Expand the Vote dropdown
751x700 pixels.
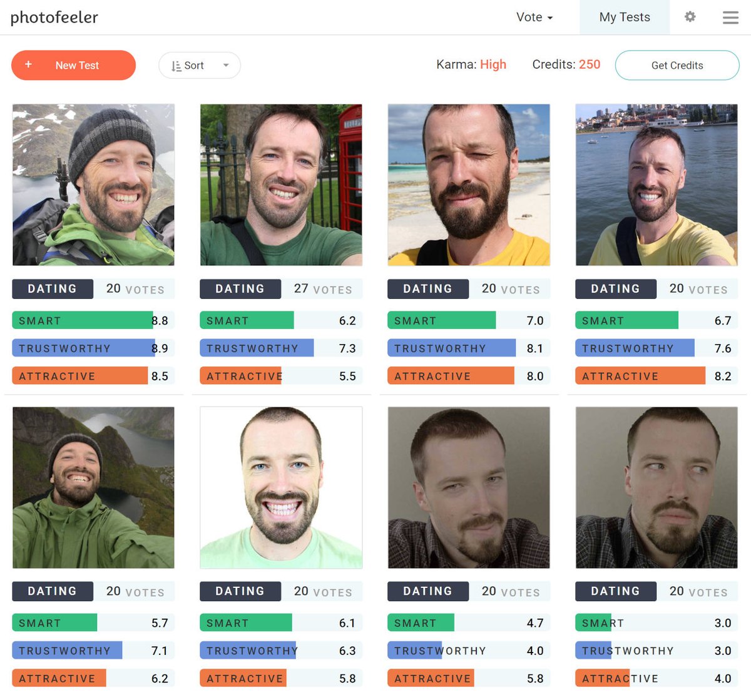pyautogui.click(x=534, y=18)
